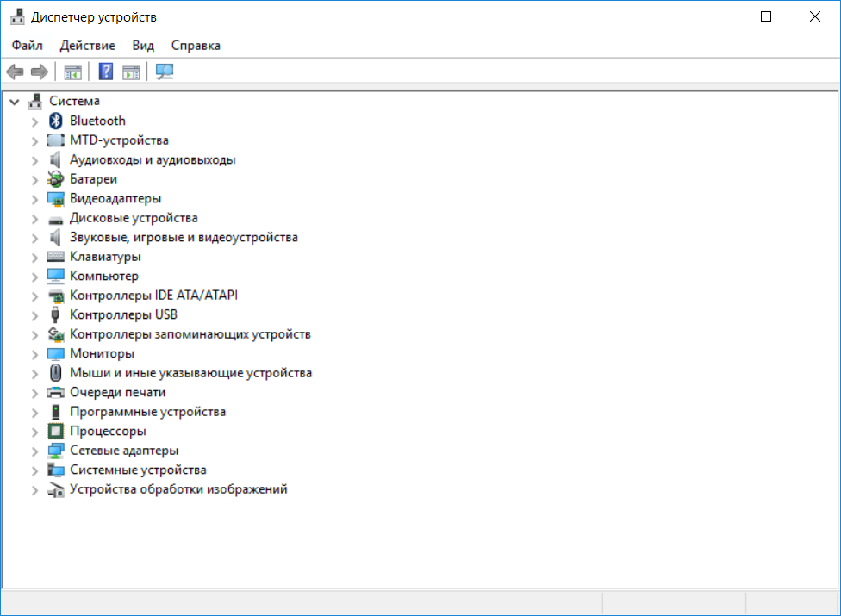Viewport: 841px width, 616px height.
Task: Select the Компьютер label
Action: coord(104,276)
